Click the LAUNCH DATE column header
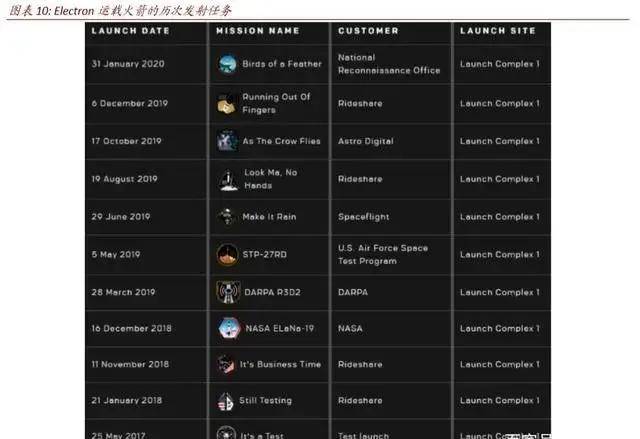640x439 pixels. [x=131, y=31]
